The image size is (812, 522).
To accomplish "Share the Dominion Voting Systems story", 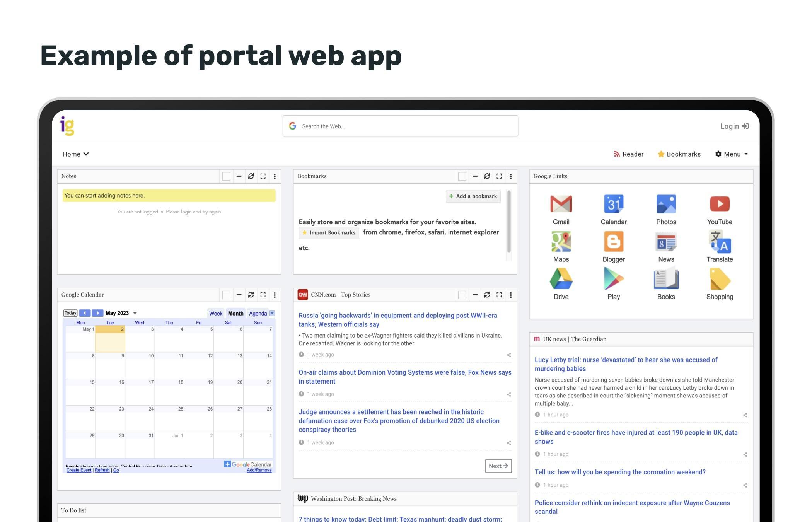I will (x=509, y=394).
